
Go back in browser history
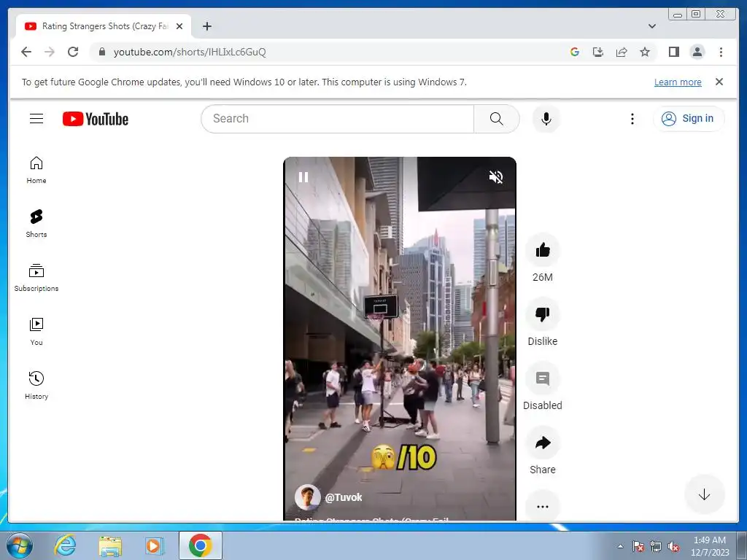click(x=26, y=52)
